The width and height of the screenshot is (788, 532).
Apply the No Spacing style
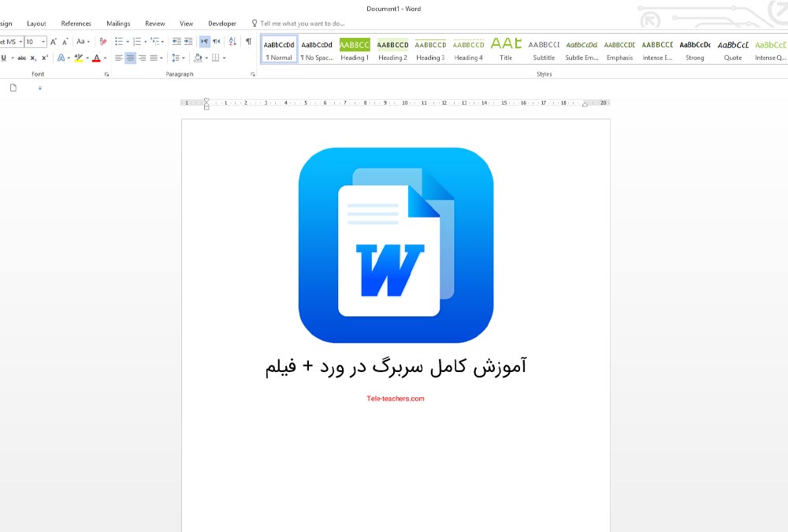(317, 49)
